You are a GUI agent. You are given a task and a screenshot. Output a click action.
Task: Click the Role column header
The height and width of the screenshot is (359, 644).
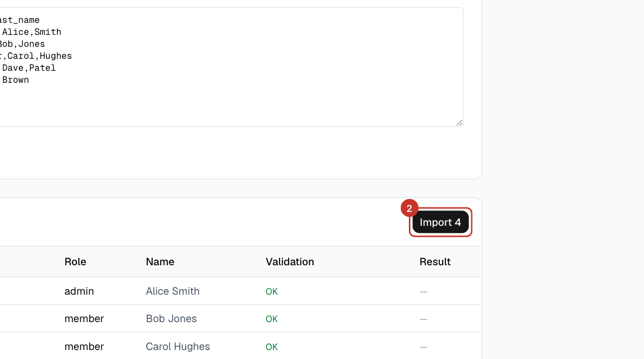click(x=75, y=262)
